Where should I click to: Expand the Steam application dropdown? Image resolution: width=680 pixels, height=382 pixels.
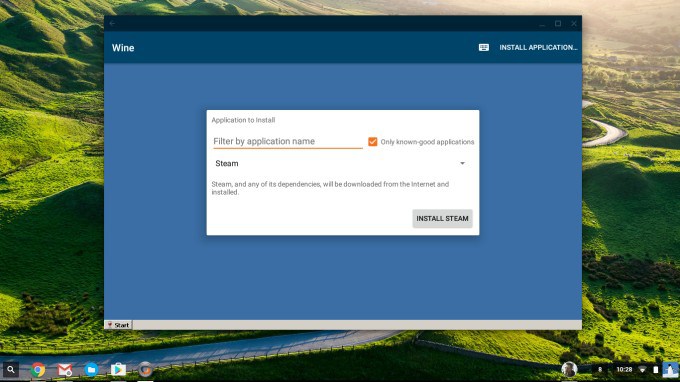pyautogui.click(x=340, y=163)
